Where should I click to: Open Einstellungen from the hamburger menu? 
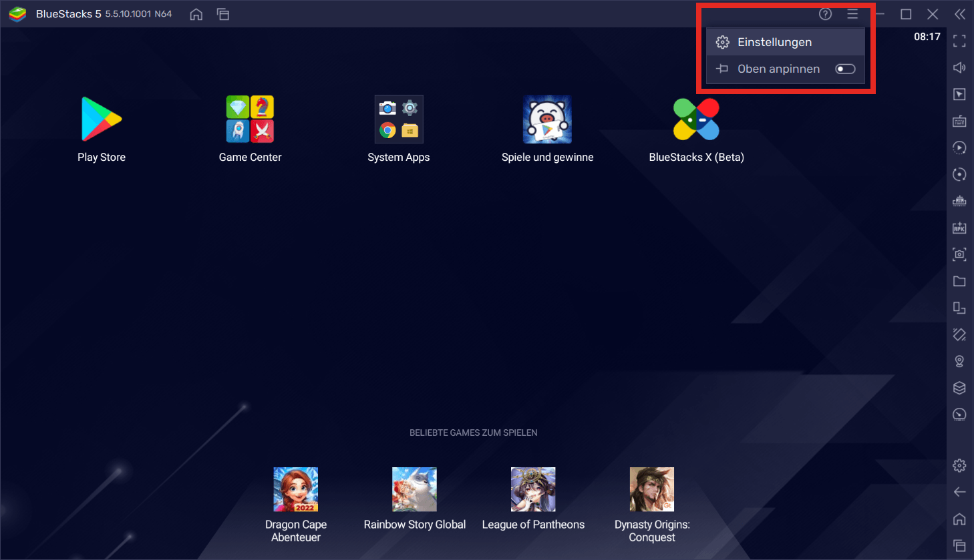(786, 42)
